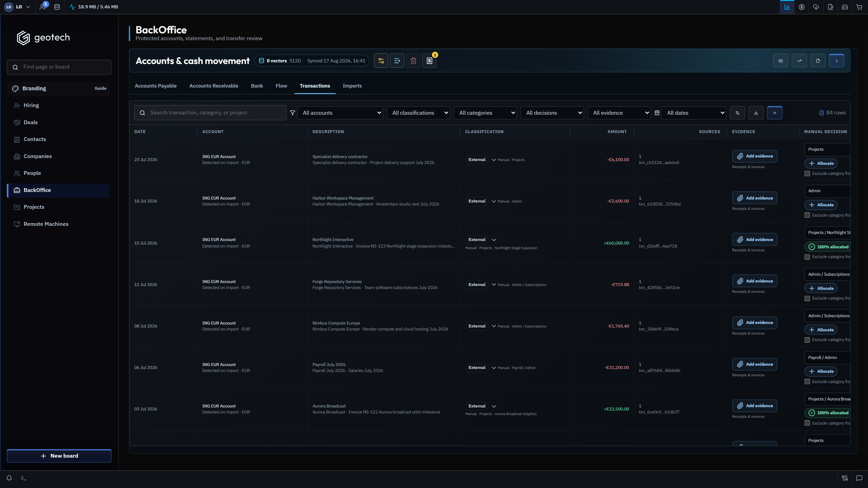Click the trending chart icon button
The image size is (868, 488).
tap(799, 61)
